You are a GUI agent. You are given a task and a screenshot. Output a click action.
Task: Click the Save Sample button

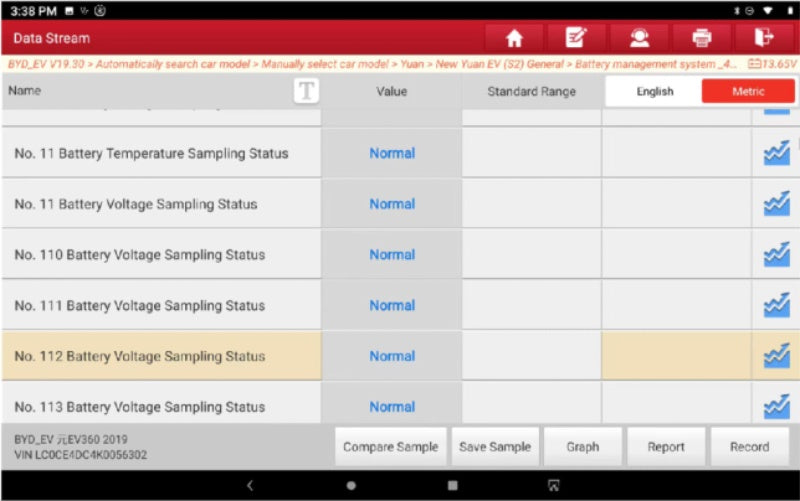click(495, 447)
